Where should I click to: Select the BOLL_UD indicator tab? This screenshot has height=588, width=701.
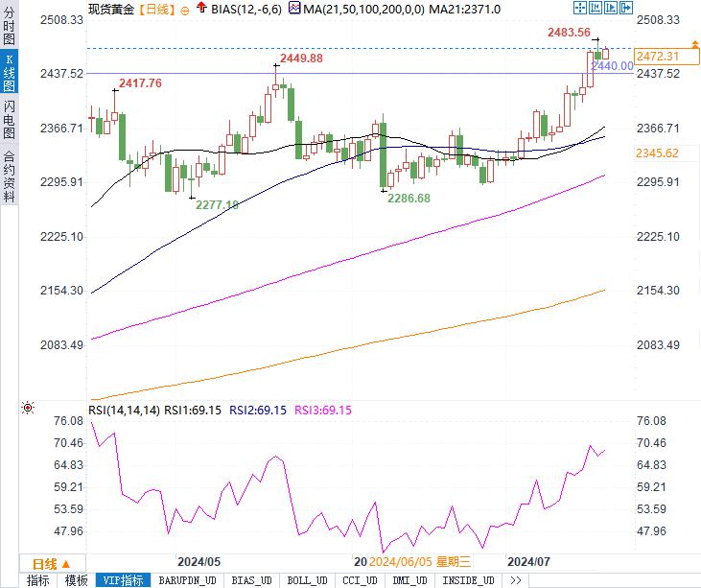click(x=309, y=580)
